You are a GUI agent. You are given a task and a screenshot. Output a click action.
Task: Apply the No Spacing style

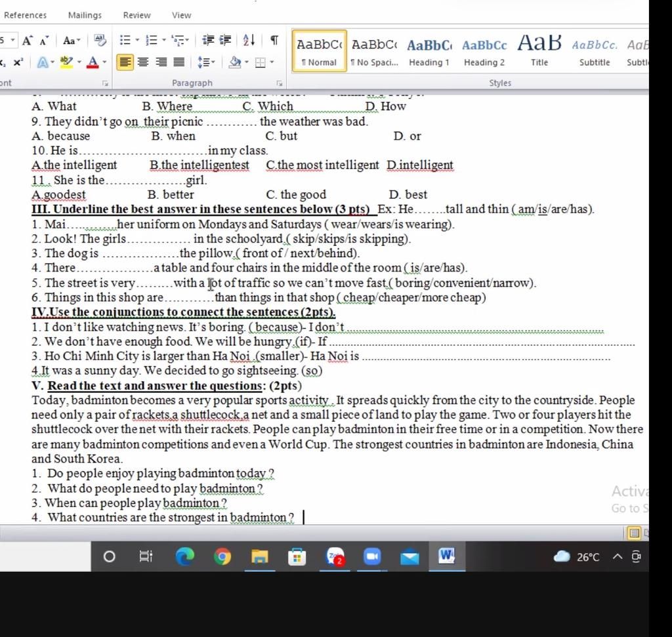coord(374,51)
